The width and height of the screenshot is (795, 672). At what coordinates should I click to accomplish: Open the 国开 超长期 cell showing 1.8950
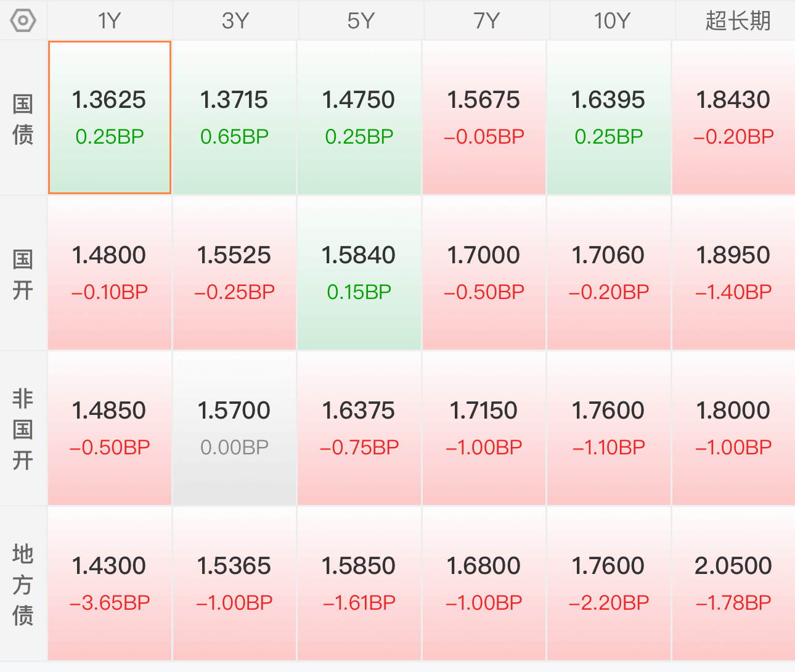pos(733,273)
